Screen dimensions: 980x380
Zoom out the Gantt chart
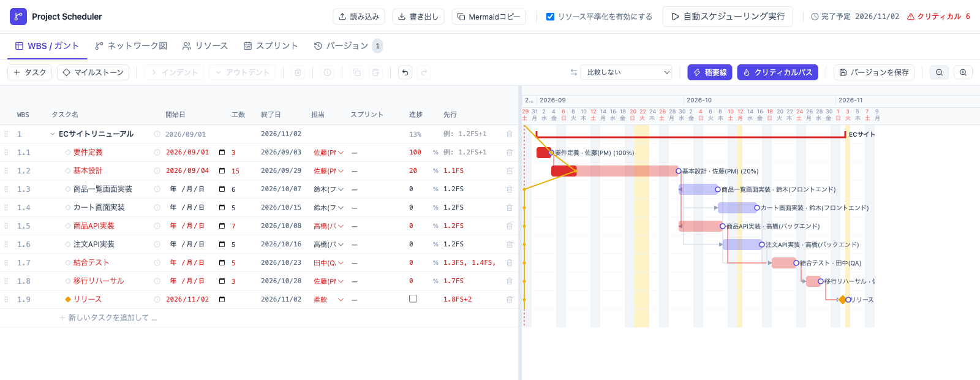click(x=939, y=72)
